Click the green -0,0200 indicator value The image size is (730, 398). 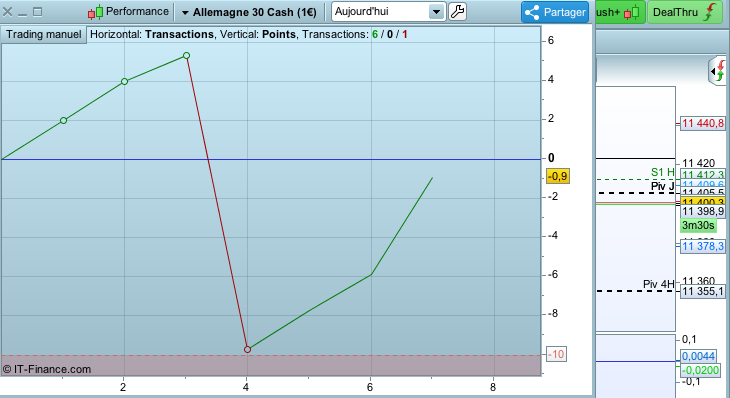pos(700,370)
